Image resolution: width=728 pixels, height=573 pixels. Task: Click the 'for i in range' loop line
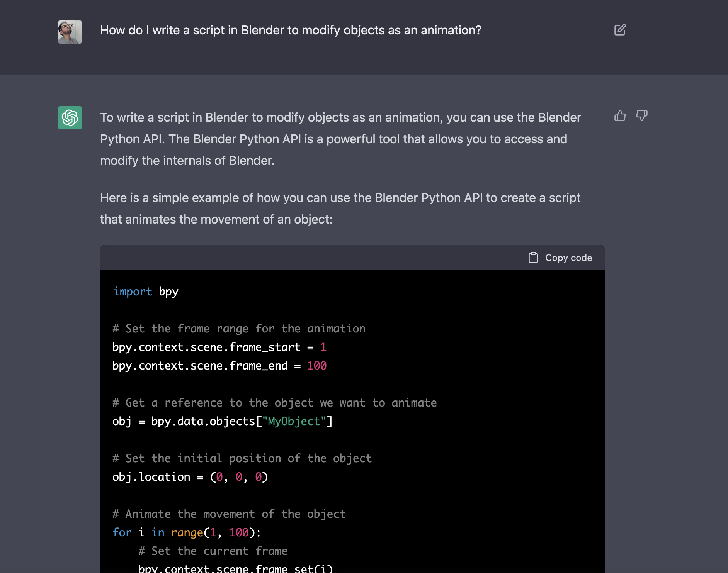(x=187, y=532)
